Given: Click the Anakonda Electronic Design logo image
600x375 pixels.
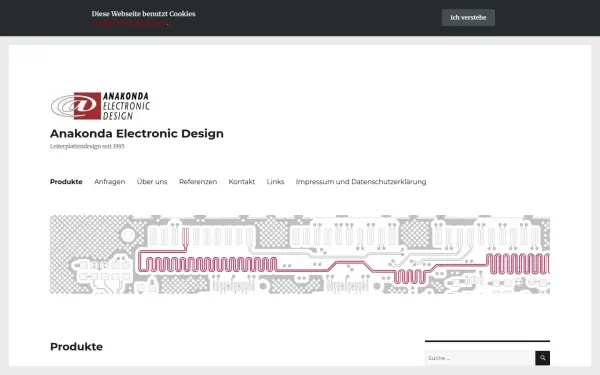Looking at the screenshot, I should [x=100, y=106].
